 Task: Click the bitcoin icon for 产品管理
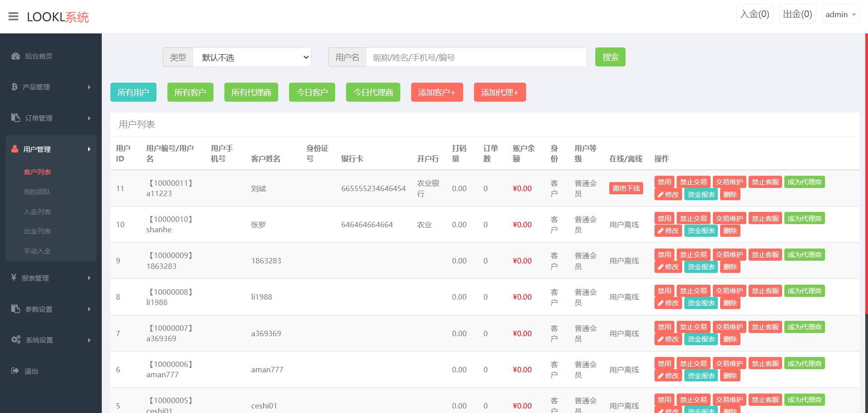14,87
